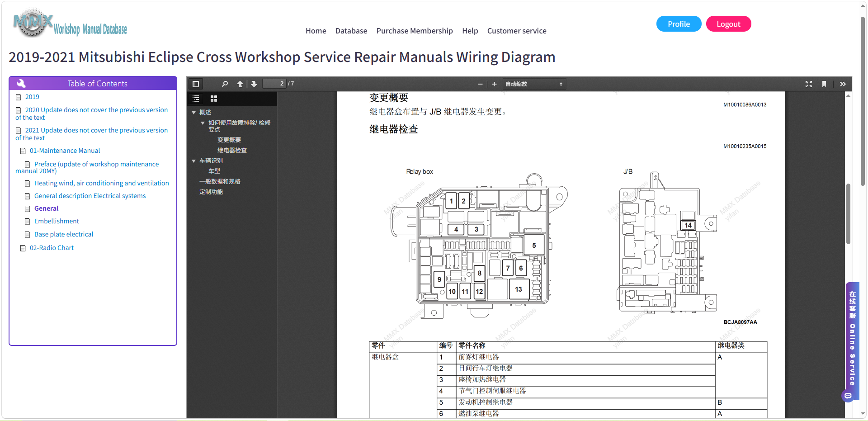Click the PDF page number input field

tap(274, 84)
